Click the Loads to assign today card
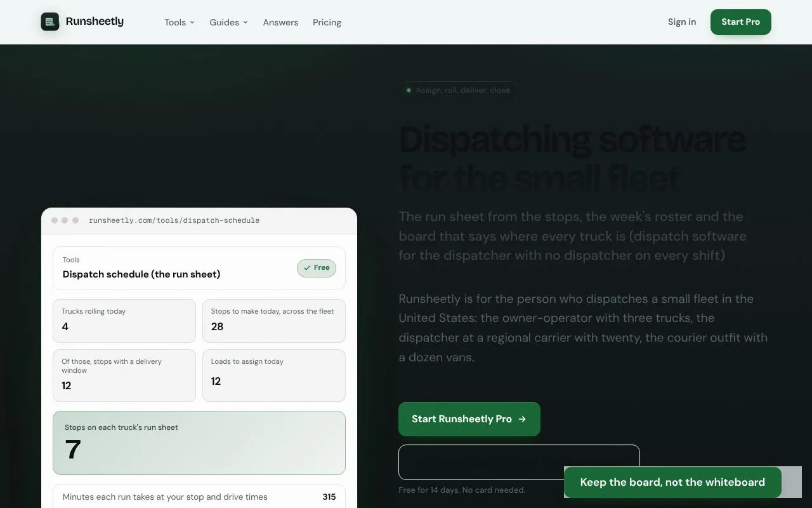Viewport: 812px width, 508px height. click(274, 375)
